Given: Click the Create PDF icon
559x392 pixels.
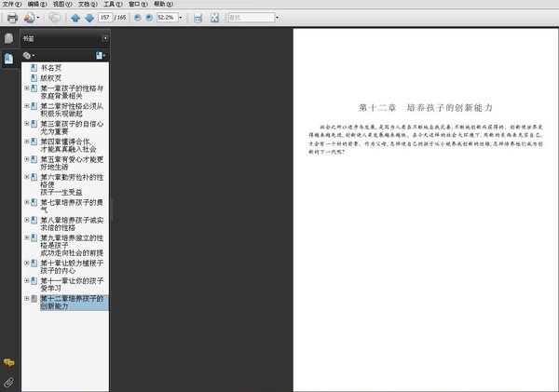Looking at the screenshot, I should pyautogui.click(x=29, y=18).
